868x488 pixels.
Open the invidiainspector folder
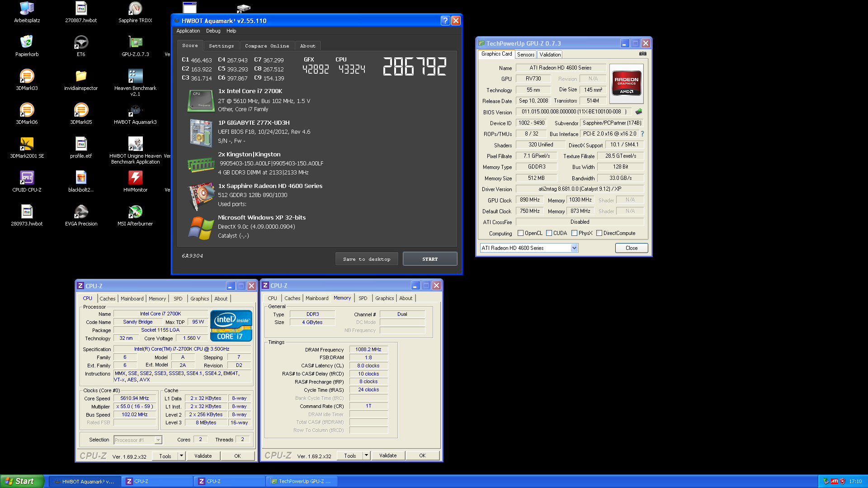[x=81, y=80]
